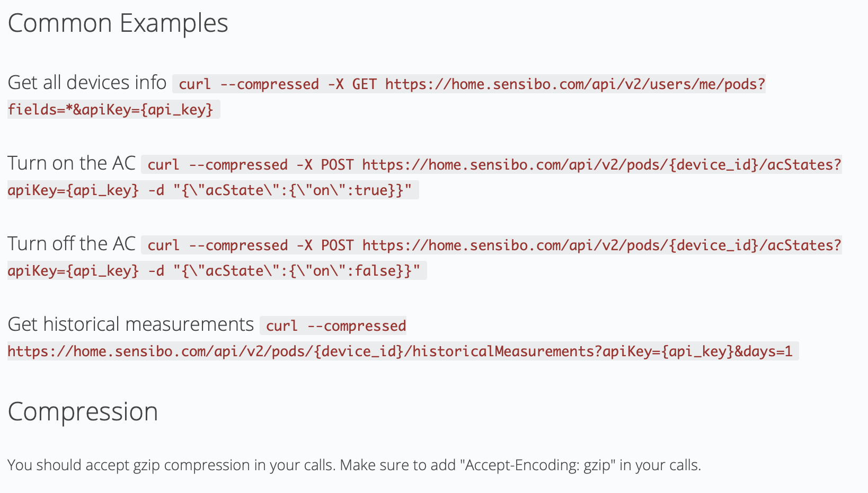Click the "Turn on the AC" label
Screen dimensions: 868x493
[72, 163]
